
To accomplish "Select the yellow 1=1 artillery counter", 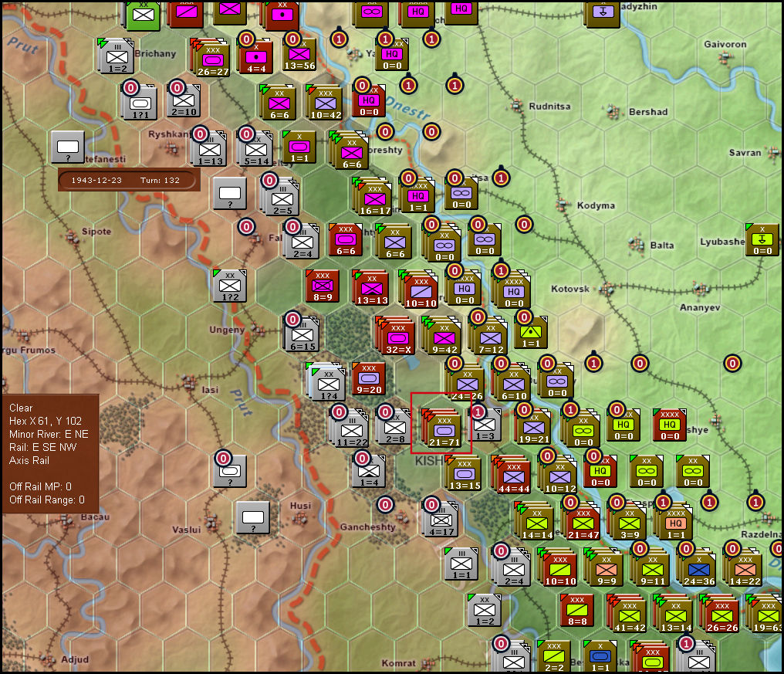I will (x=531, y=333).
